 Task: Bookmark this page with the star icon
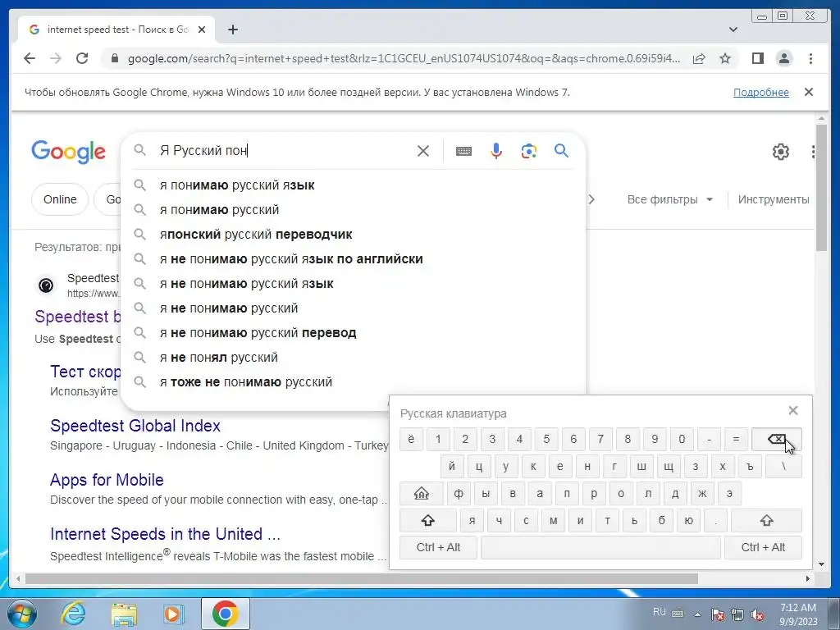pyautogui.click(x=725, y=58)
